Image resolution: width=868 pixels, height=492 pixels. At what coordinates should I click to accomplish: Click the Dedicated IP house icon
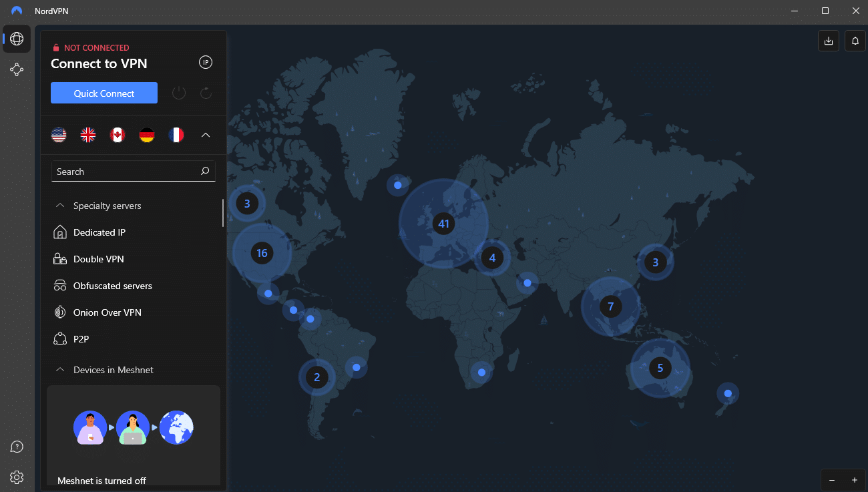click(60, 232)
